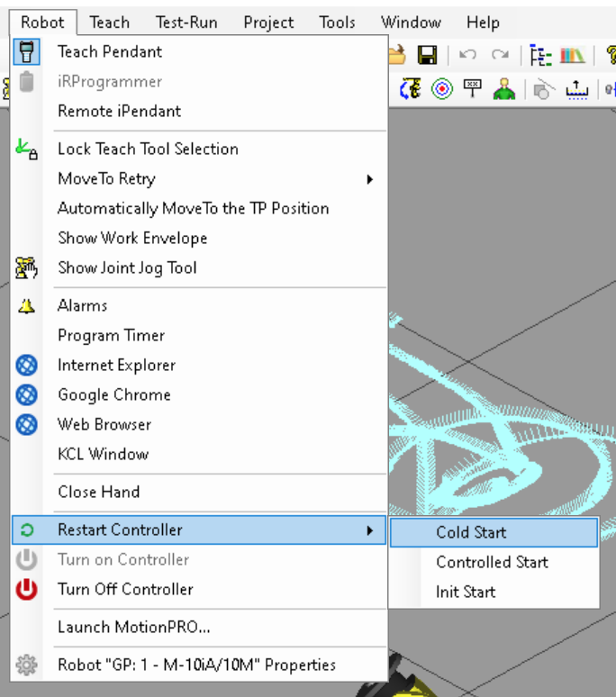Select Show Work Envelope
The width and height of the screenshot is (616, 697).
pos(199,238)
